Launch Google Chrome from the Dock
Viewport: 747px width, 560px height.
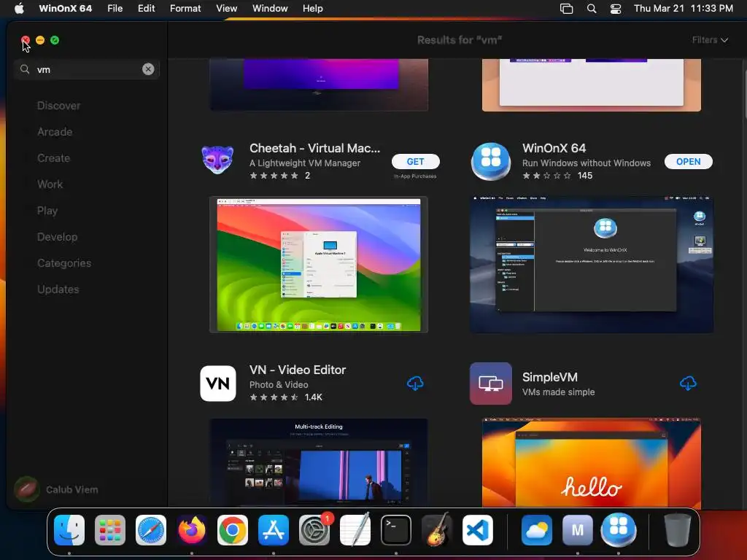coord(233,530)
